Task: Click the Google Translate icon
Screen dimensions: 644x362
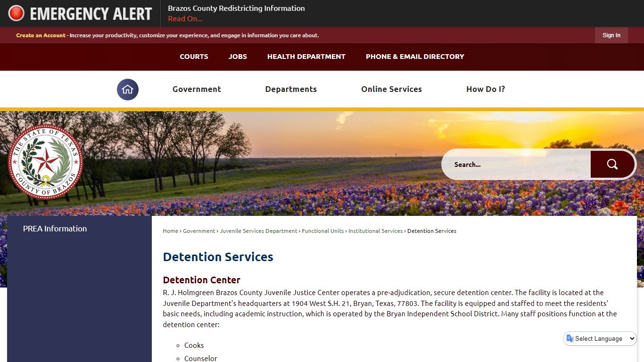Action: coord(570,338)
